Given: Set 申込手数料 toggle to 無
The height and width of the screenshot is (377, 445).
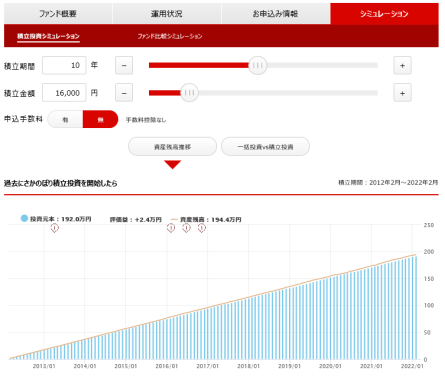Looking at the screenshot, I should click(100, 119).
